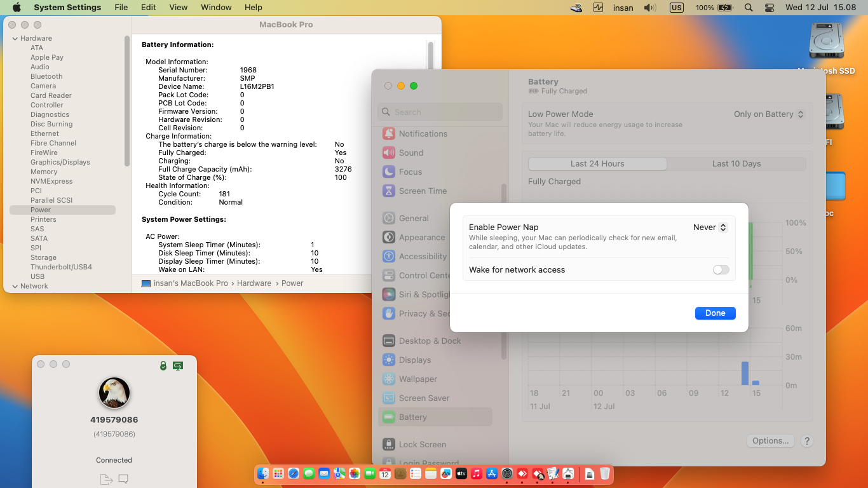Switch to the Last 10 Days tab
868x488 pixels.
[736, 164]
